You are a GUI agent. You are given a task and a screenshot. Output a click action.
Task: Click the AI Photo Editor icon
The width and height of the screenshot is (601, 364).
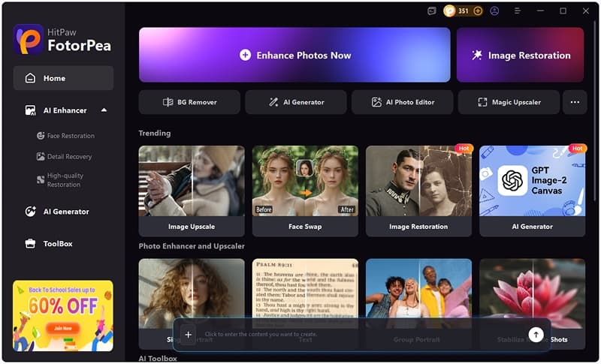[376, 102]
